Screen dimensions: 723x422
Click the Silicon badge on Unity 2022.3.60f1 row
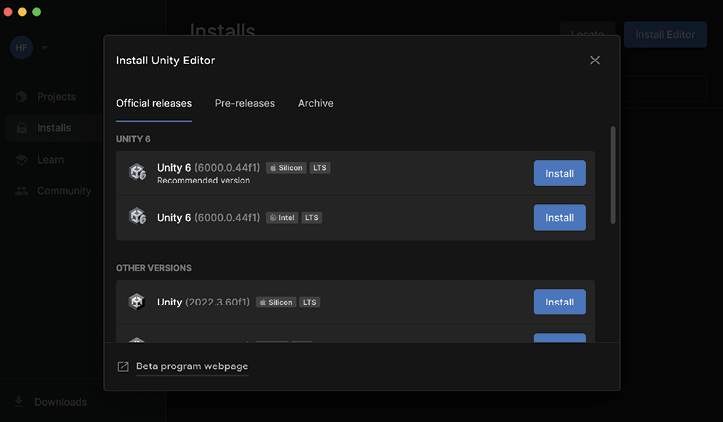276,302
